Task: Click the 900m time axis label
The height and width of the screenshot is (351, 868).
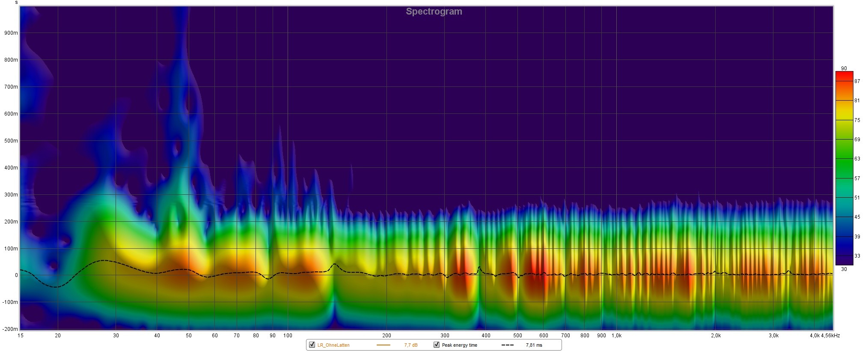Action: (11, 33)
